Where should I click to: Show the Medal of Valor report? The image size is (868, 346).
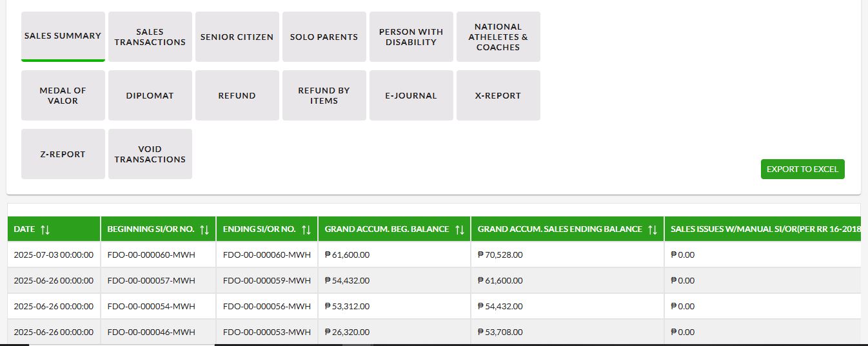point(63,95)
